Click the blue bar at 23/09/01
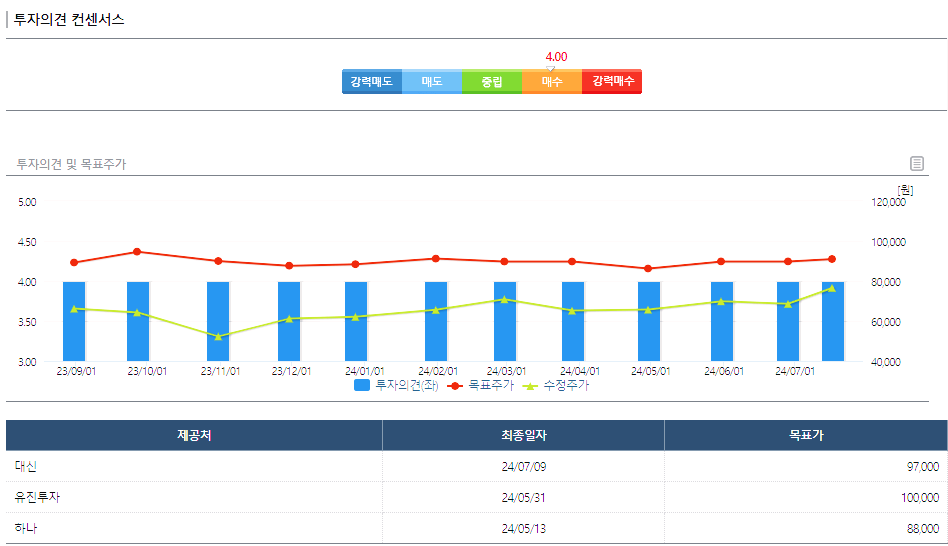The image size is (948, 546). tap(74, 322)
